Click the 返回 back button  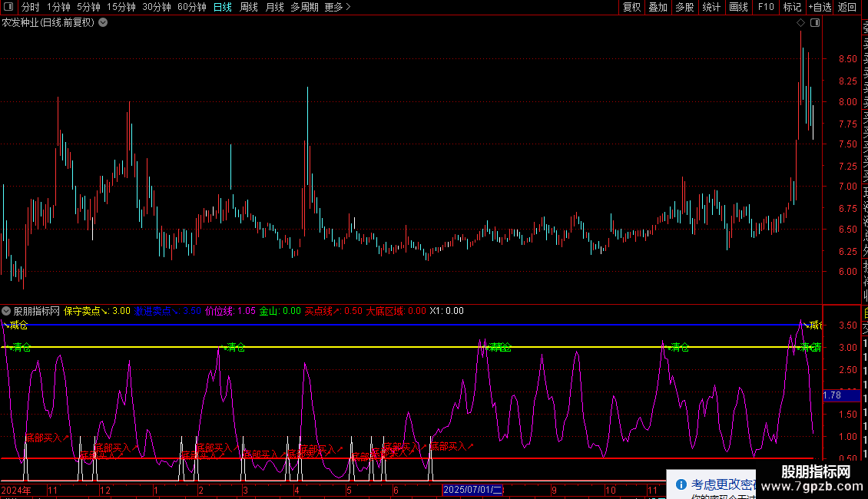click(x=847, y=7)
